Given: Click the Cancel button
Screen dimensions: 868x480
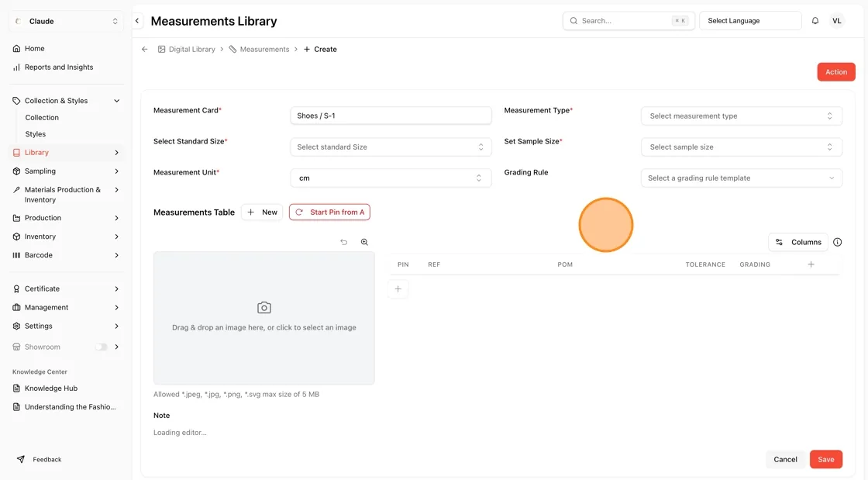Looking at the screenshot, I should coord(785,460).
